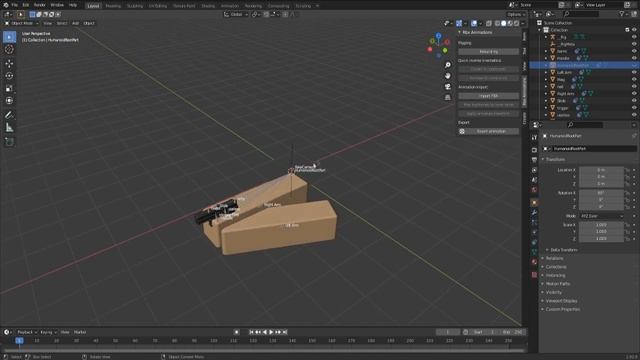Open the timeline Playback menu
This screenshot has height=360, width=640.
27,332
